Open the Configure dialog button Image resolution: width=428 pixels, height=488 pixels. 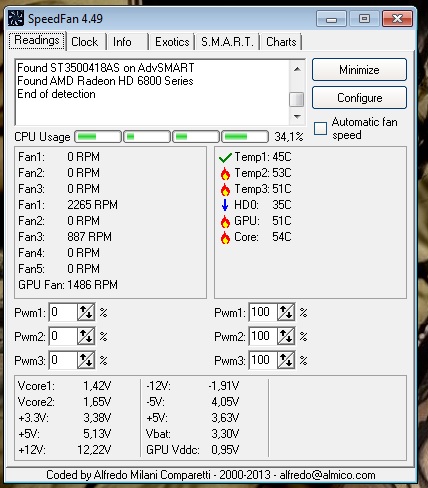click(359, 98)
